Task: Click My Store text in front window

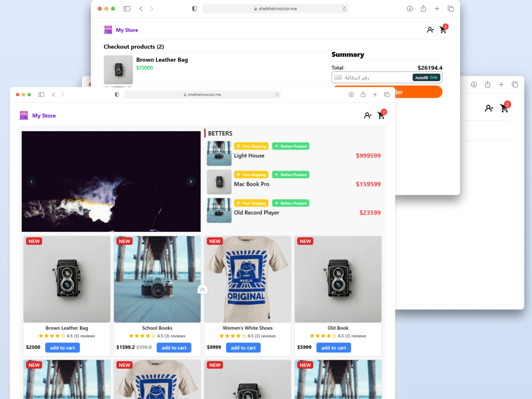Action: [x=44, y=116]
